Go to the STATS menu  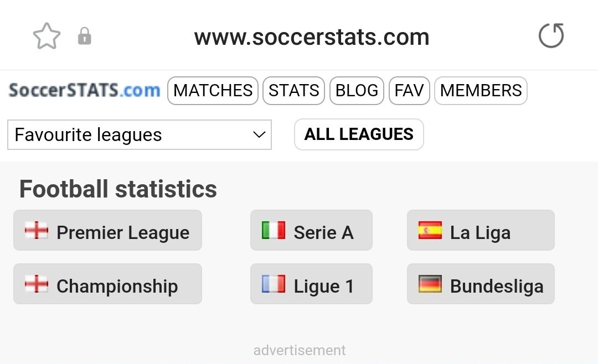[293, 91]
